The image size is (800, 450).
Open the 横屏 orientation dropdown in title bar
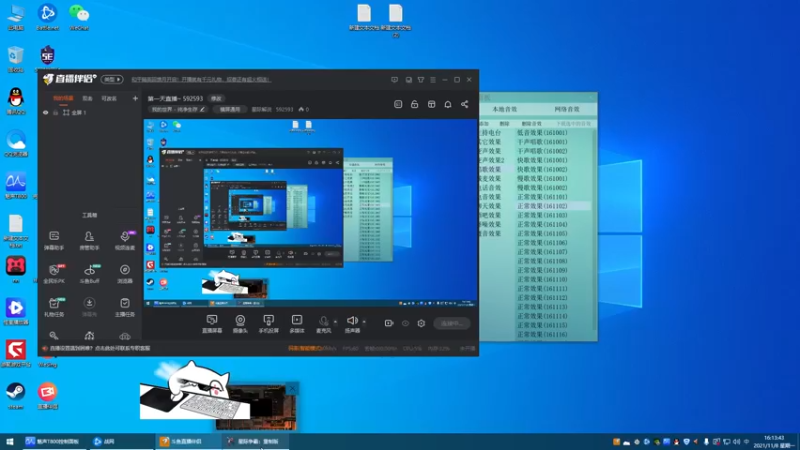click(x=114, y=79)
